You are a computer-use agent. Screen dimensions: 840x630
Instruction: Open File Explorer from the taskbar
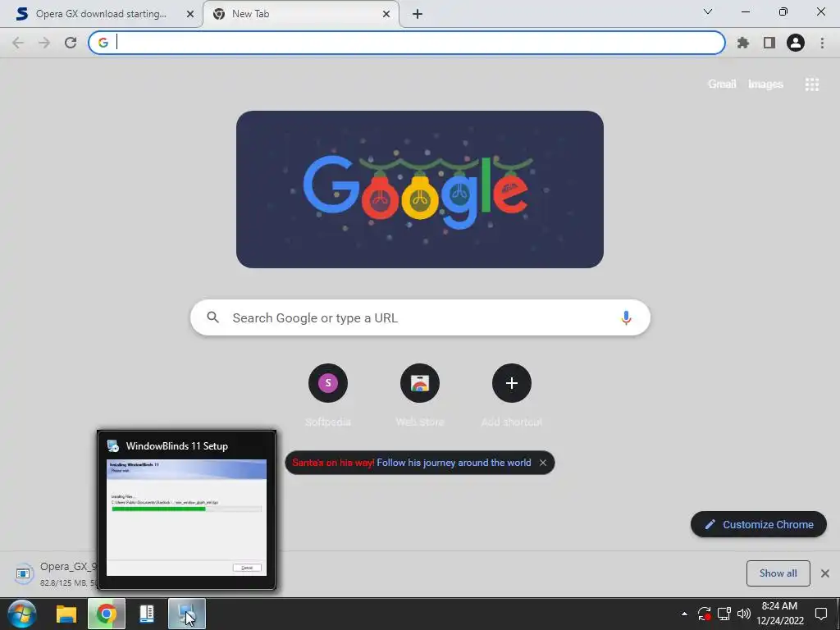(x=66, y=614)
